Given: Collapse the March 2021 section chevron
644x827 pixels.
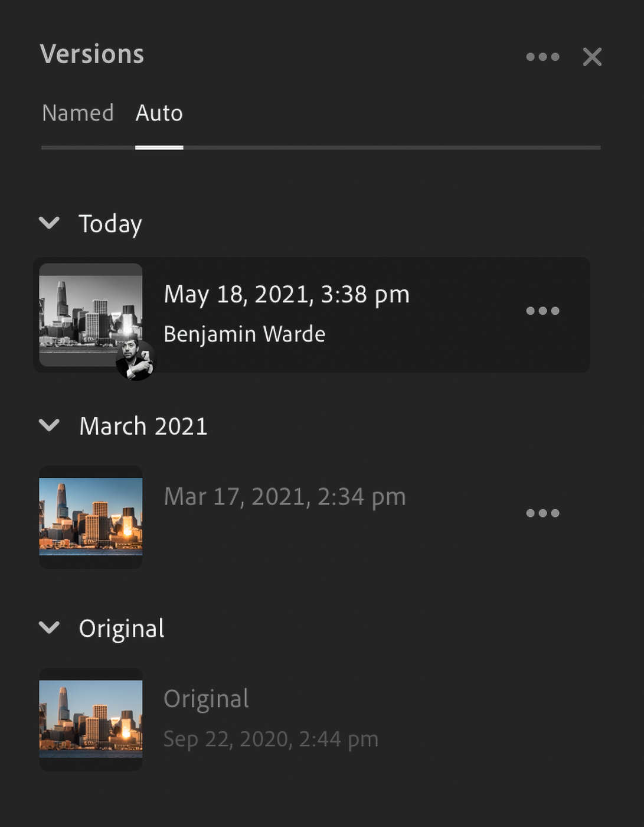Looking at the screenshot, I should coord(49,425).
